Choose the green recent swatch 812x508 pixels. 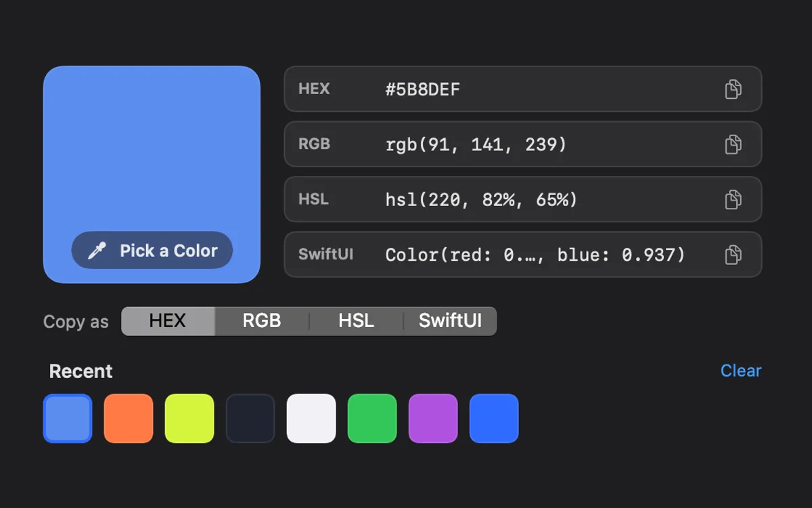pyautogui.click(x=372, y=419)
